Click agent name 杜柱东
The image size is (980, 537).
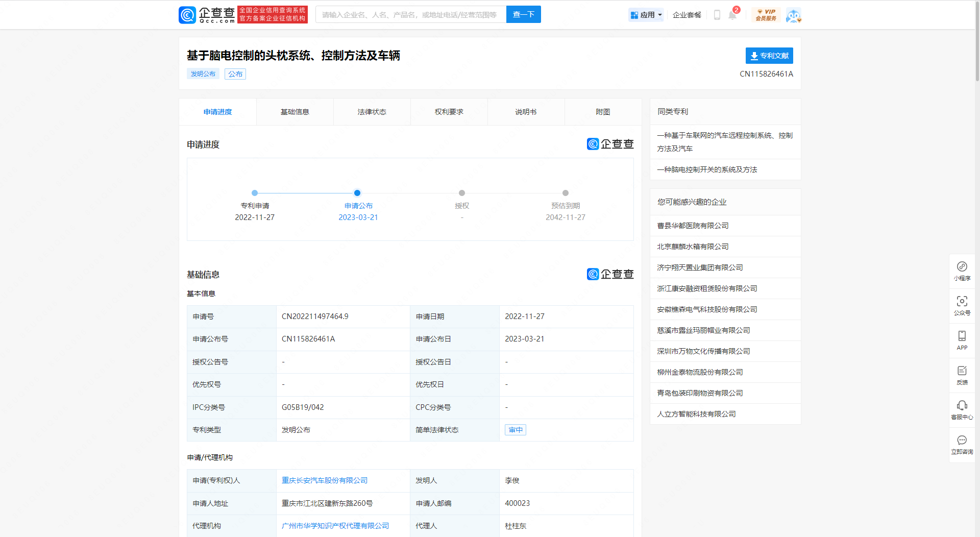tap(516, 526)
